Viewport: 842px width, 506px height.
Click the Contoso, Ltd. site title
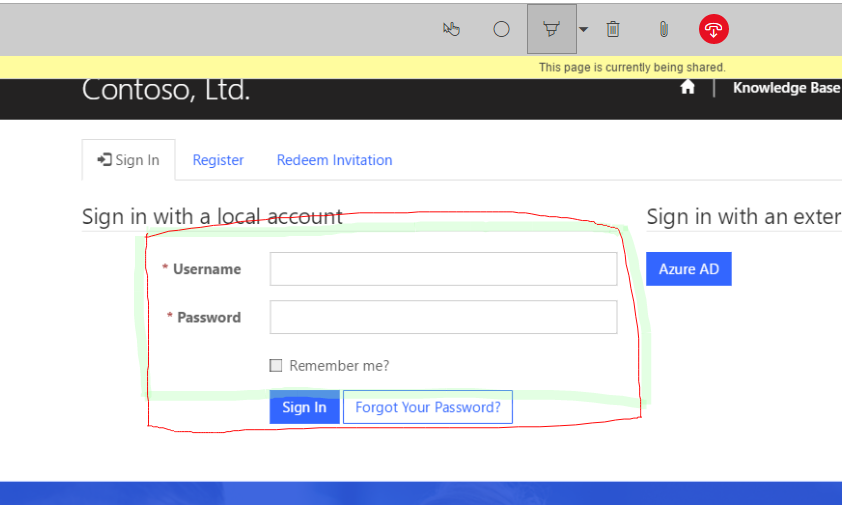tap(166, 90)
